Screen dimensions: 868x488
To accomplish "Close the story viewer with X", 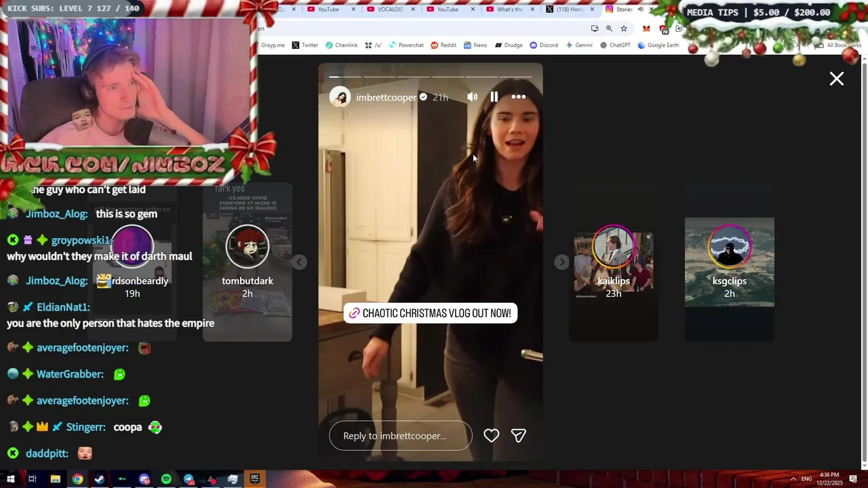I will click(x=836, y=79).
